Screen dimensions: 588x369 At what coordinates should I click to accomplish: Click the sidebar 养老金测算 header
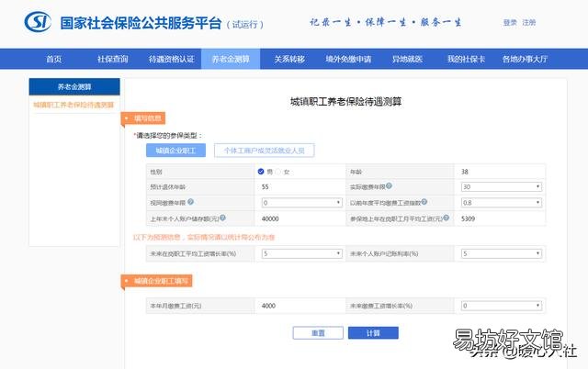[74, 87]
